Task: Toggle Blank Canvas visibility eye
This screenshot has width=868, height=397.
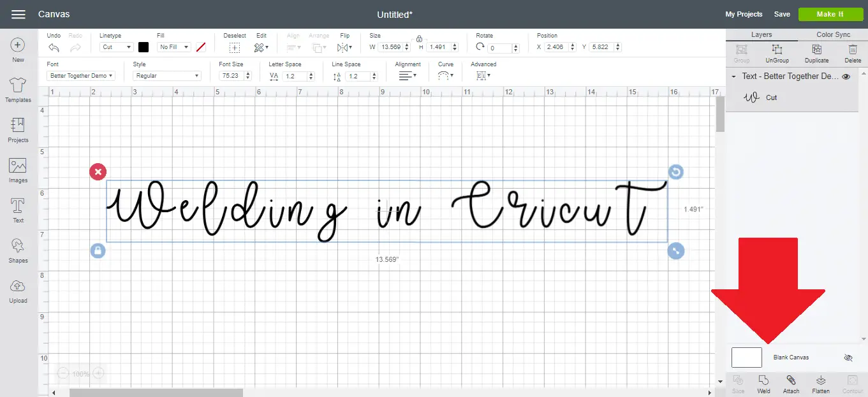Action: click(848, 358)
